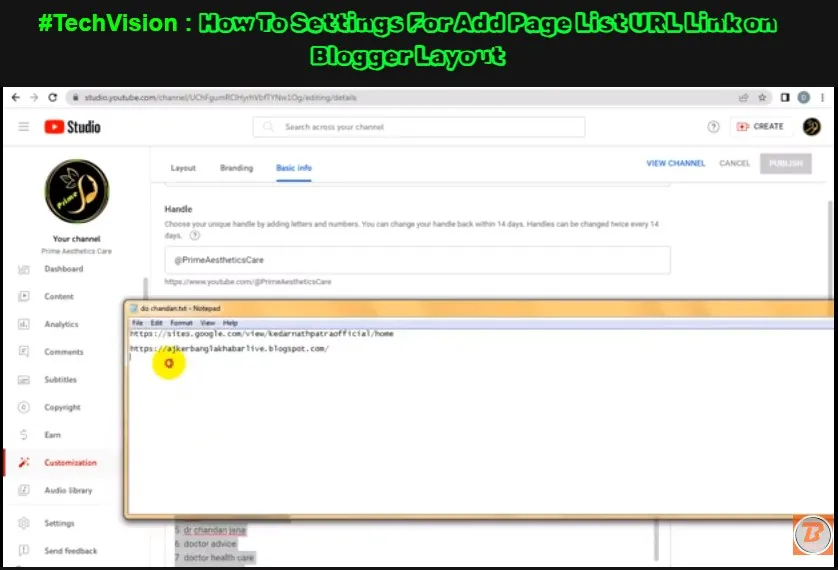Click the 'doctor advice' list entry
The image size is (838, 570).
[x=210, y=543]
